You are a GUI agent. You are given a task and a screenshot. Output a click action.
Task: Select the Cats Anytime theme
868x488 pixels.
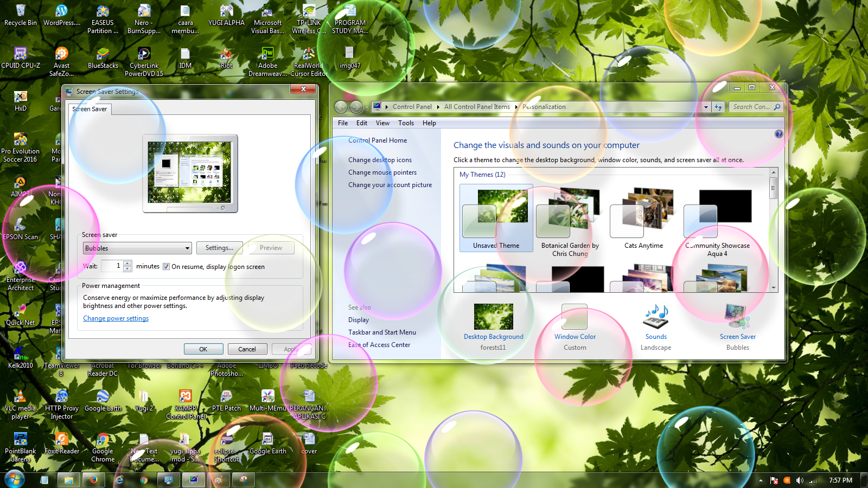click(x=643, y=218)
